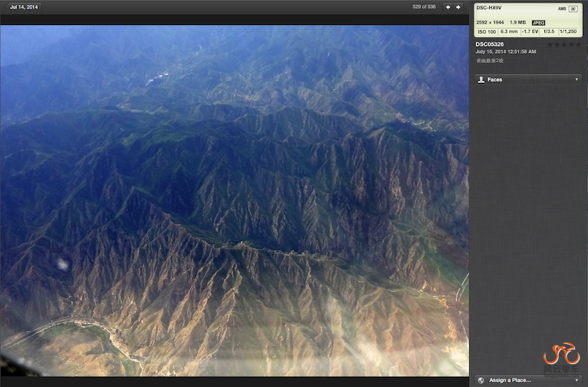Click the Faces label

(495, 79)
